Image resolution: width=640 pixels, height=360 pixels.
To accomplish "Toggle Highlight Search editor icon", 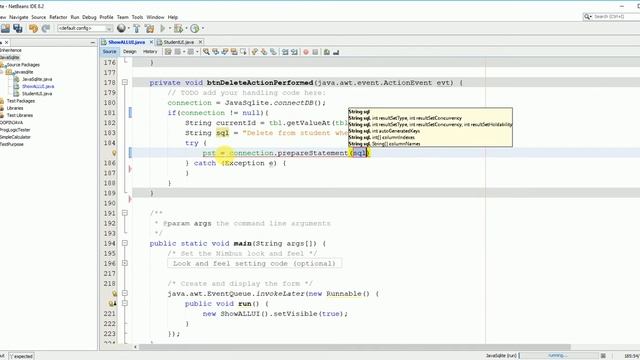I will [234, 52].
